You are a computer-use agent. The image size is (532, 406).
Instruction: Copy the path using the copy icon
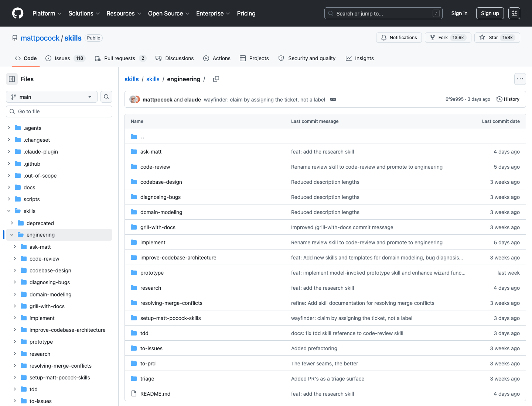pyautogui.click(x=216, y=79)
